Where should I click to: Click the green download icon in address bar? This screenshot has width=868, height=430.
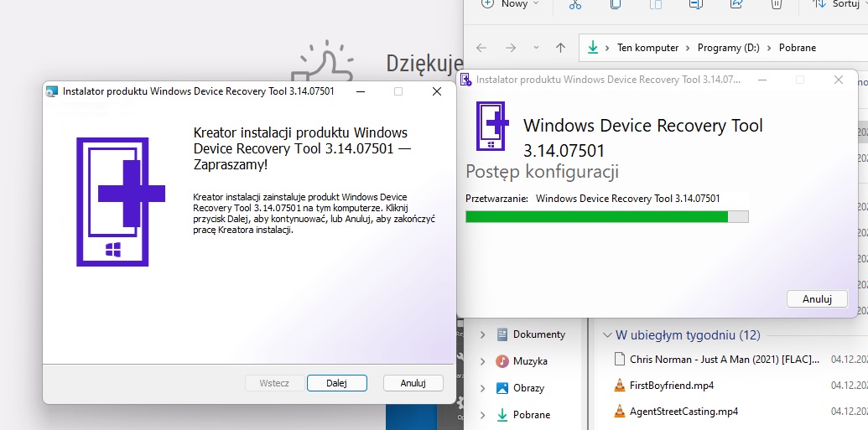tap(593, 48)
